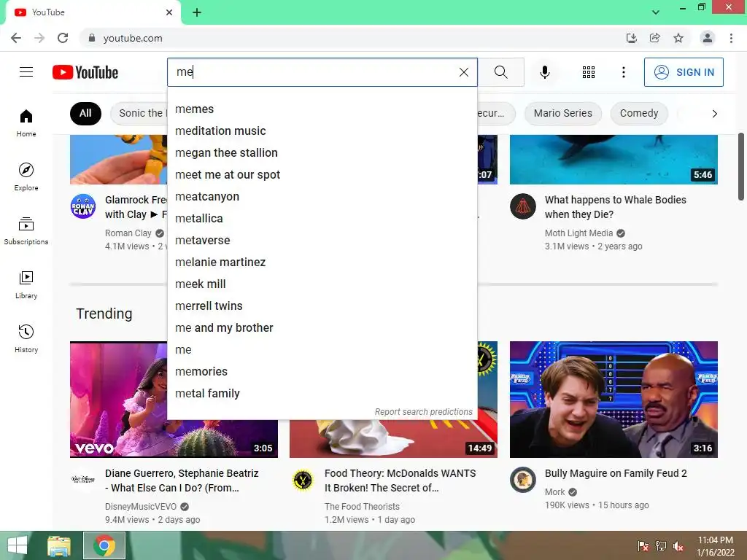Open video title about Whale Bodies
The image size is (747, 560).
(x=616, y=207)
